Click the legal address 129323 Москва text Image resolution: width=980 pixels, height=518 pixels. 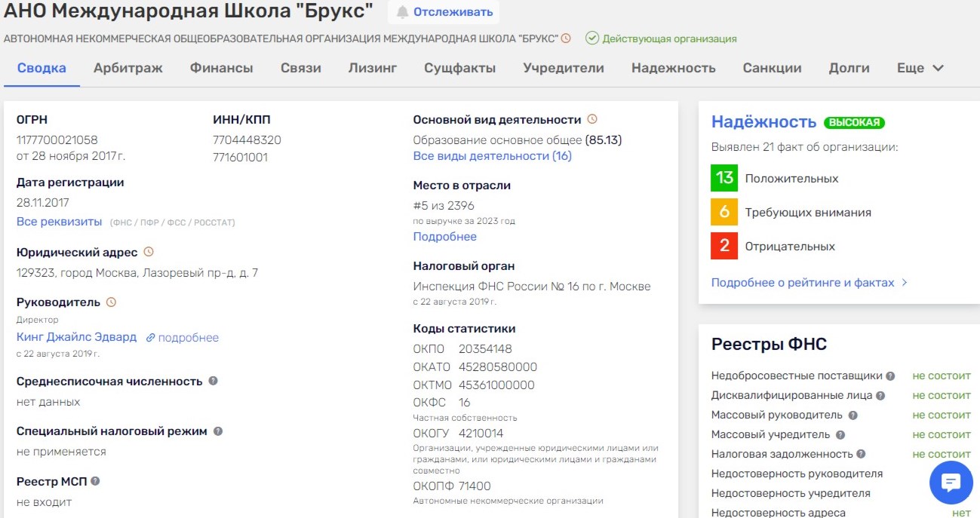point(137,273)
